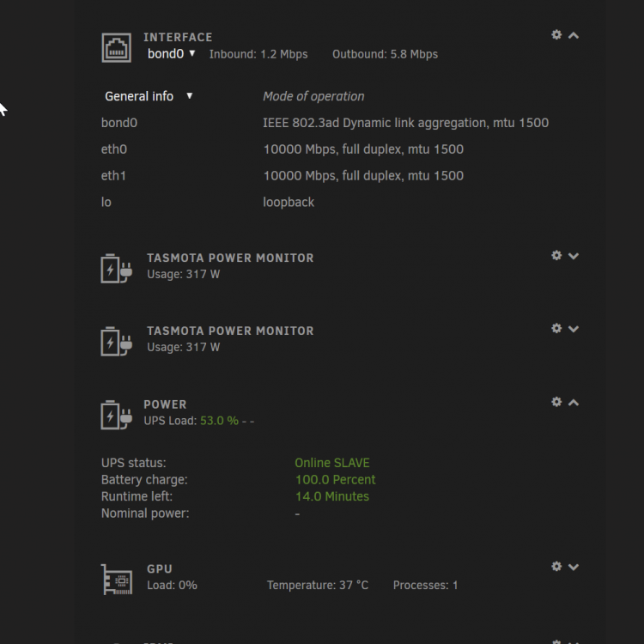Select the bond0 row in the interface list
The height and width of the screenshot is (644, 644).
point(119,123)
